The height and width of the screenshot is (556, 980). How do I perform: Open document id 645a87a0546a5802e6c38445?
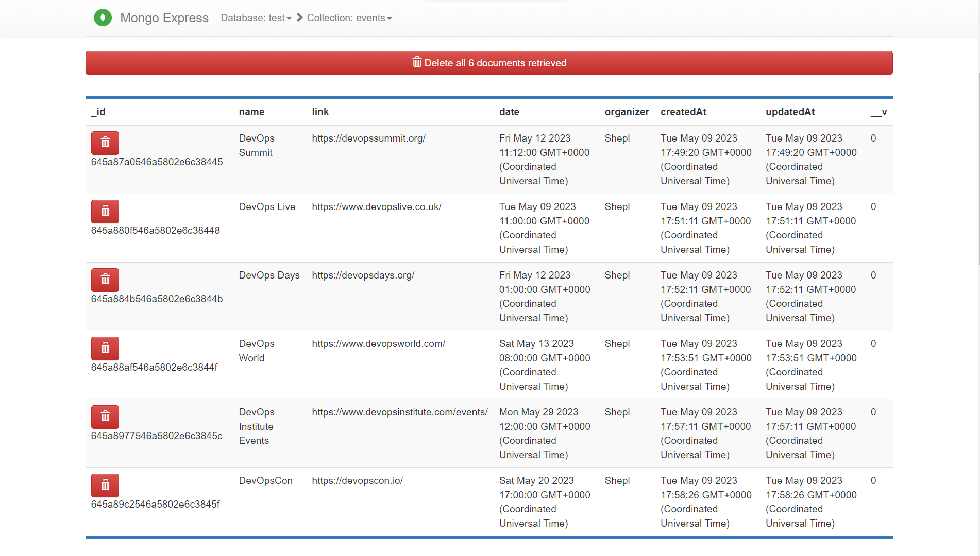coord(157,162)
